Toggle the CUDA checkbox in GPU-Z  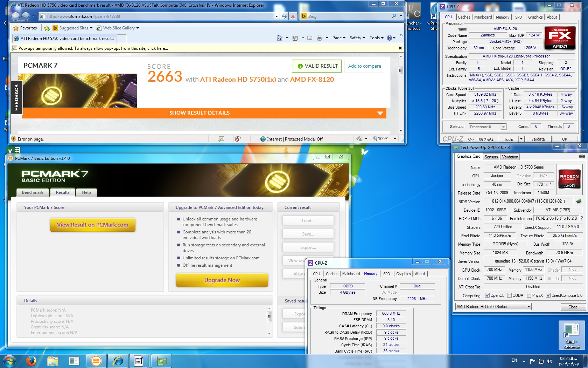(x=509, y=295)
